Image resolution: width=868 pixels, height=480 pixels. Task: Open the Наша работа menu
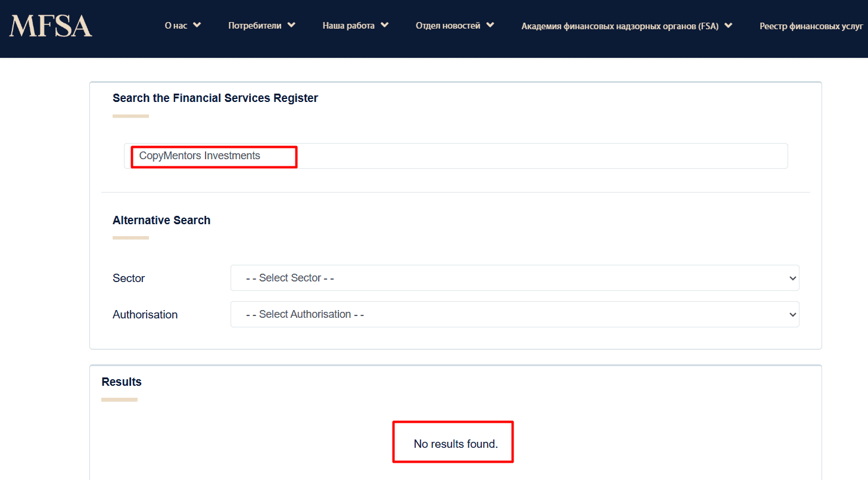[349, 26]
